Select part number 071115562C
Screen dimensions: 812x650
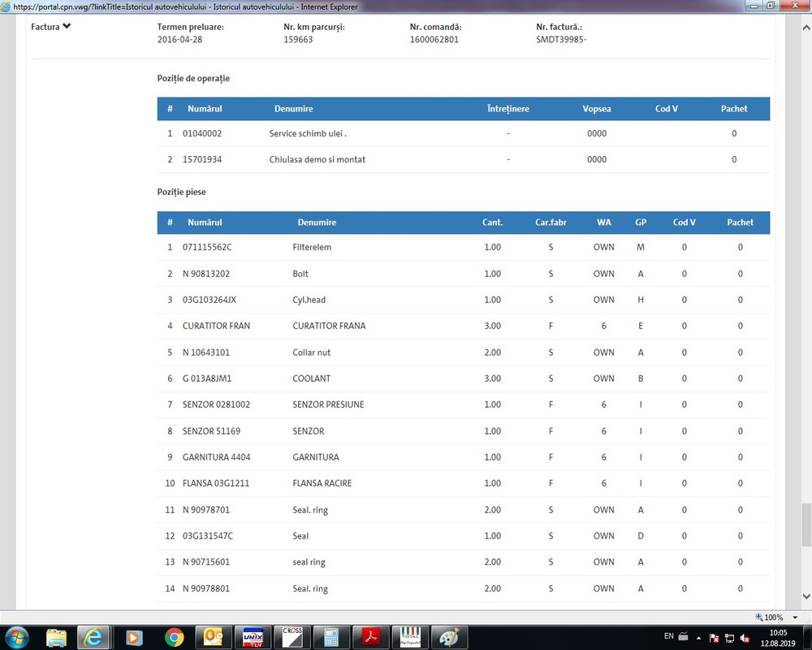(207, 247)
